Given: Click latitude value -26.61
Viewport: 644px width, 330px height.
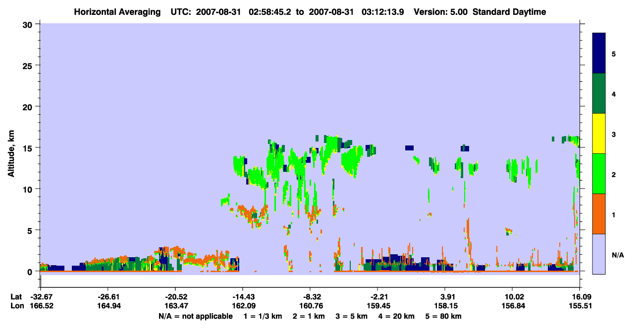Looking at the screenshot, I should click(x=108, y=297).
